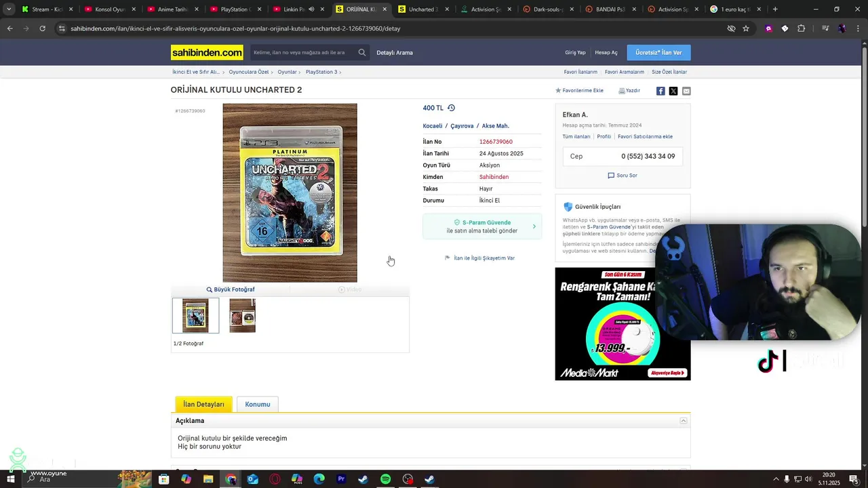
Task: Click the search magnifier icon in the header
Action: [362, 52]
